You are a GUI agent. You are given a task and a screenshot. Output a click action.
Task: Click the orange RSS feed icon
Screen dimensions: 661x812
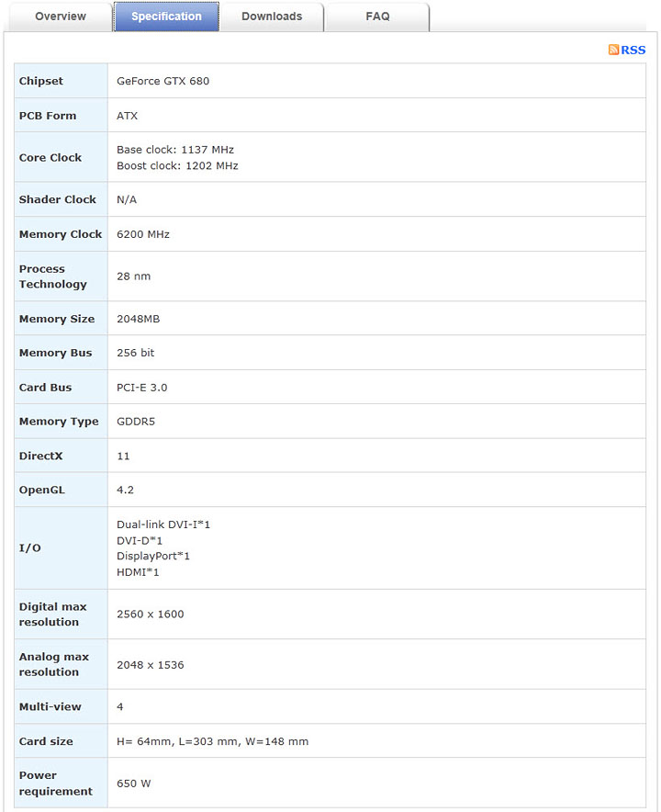[613, 50]
